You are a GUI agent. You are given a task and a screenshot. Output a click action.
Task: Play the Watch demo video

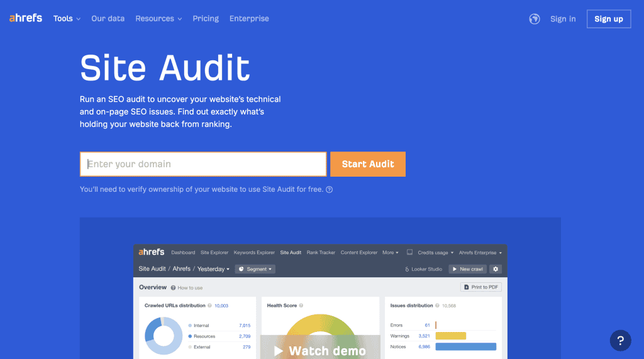(x=320, y=350)
